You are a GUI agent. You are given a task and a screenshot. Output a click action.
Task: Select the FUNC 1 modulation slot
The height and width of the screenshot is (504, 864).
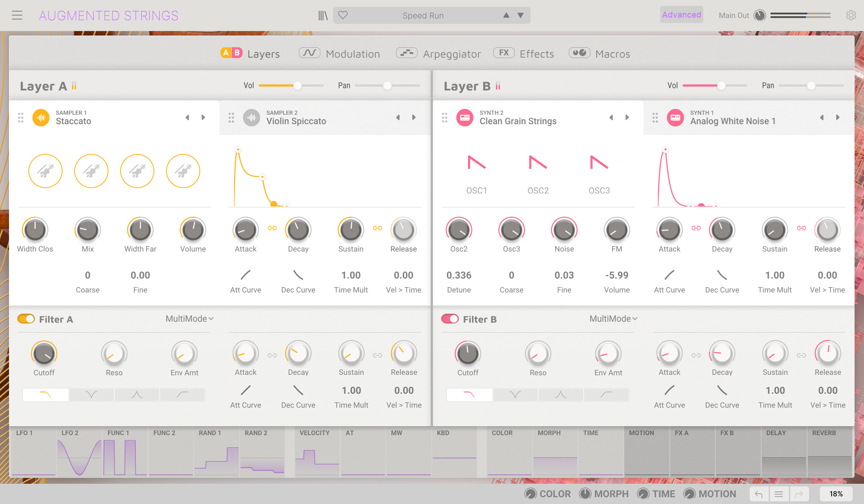point(126,451)
